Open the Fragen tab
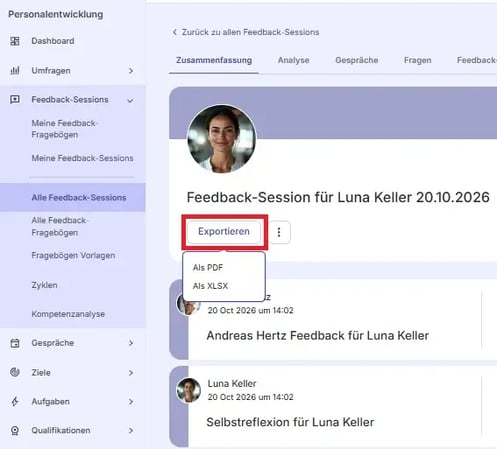Screen dimensions: 497x449 [x=418, y=60]
